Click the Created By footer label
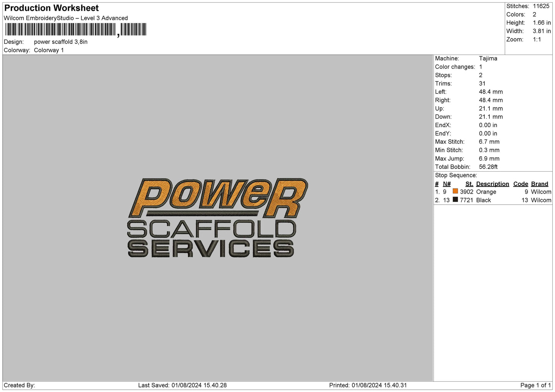The image size is (555, 392). click(19, 385)
